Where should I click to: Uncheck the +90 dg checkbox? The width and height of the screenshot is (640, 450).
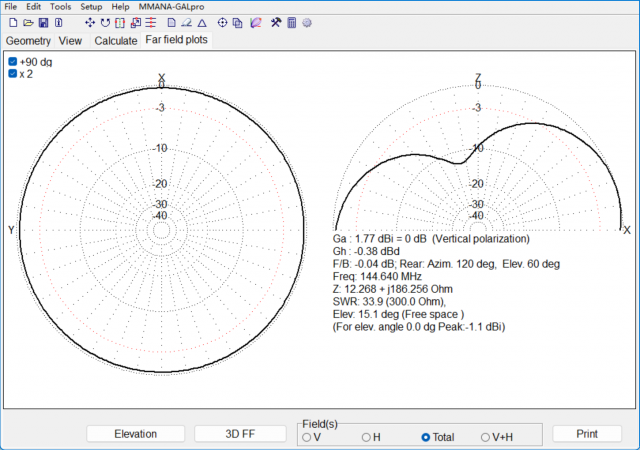13,62
